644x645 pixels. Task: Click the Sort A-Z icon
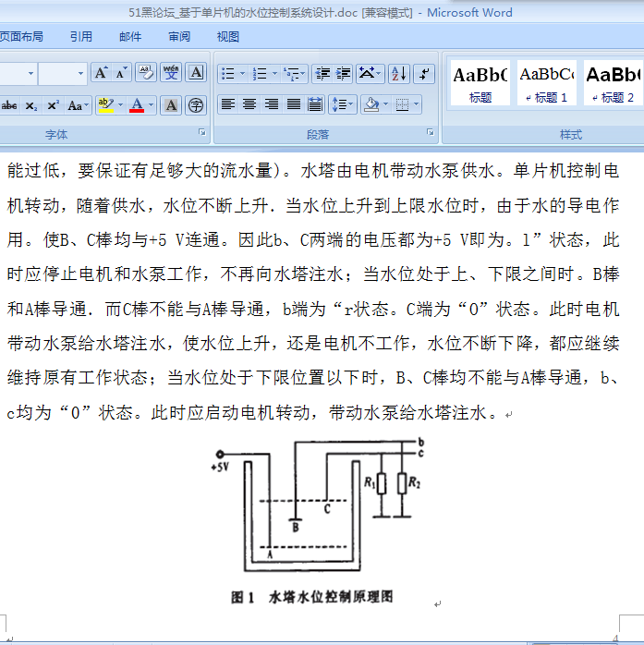tap(398, 73)
